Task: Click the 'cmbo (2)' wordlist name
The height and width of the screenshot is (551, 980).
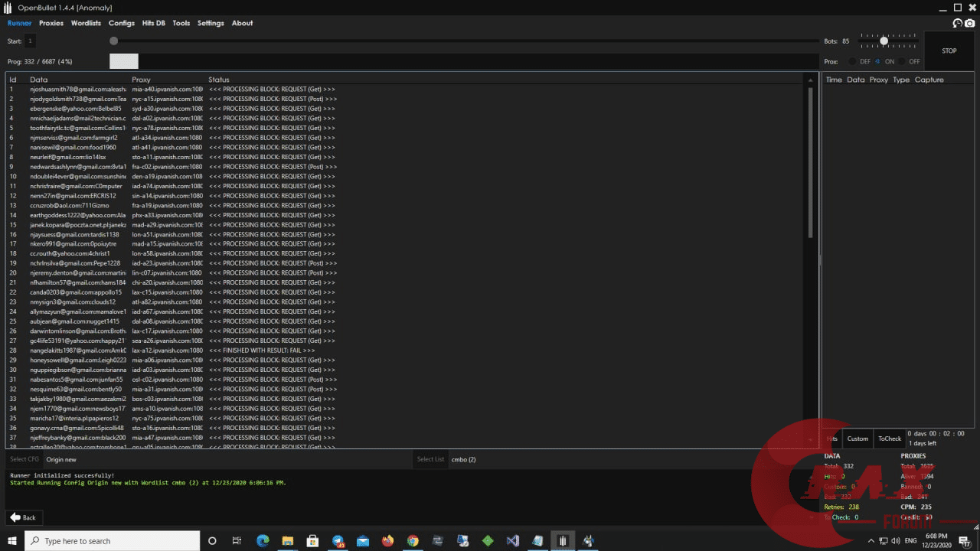Action: point(464,459)
